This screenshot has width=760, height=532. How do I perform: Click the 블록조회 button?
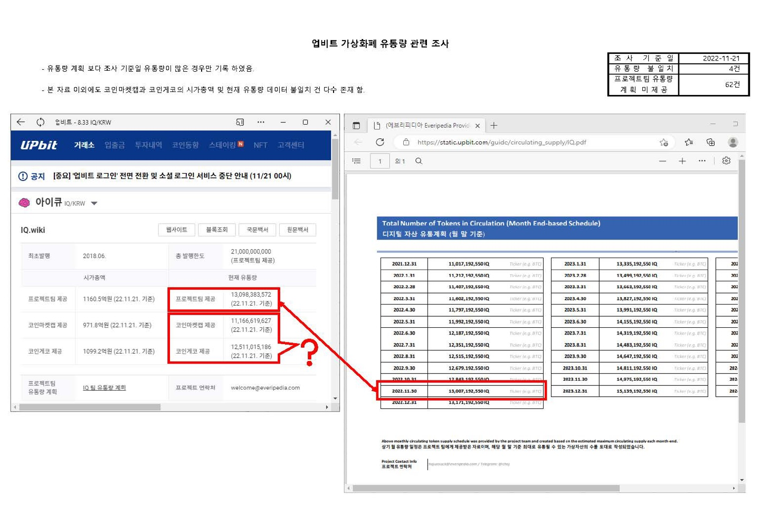pos(216,230)
